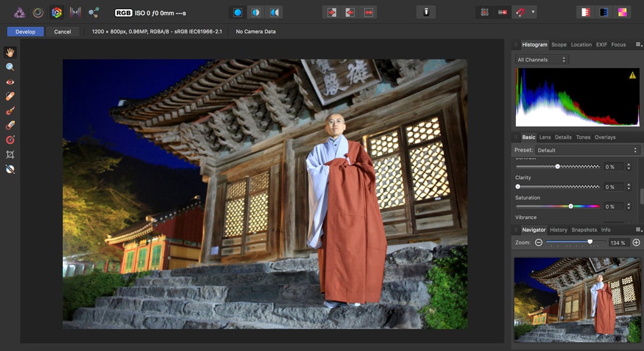Click the Tone Mapping persona icon
Screen dimensions: 644x351
click(75, 12)
